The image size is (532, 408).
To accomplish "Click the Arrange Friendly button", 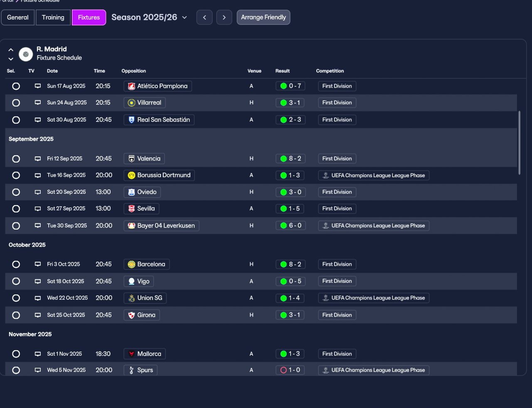I will pos(264,17).
